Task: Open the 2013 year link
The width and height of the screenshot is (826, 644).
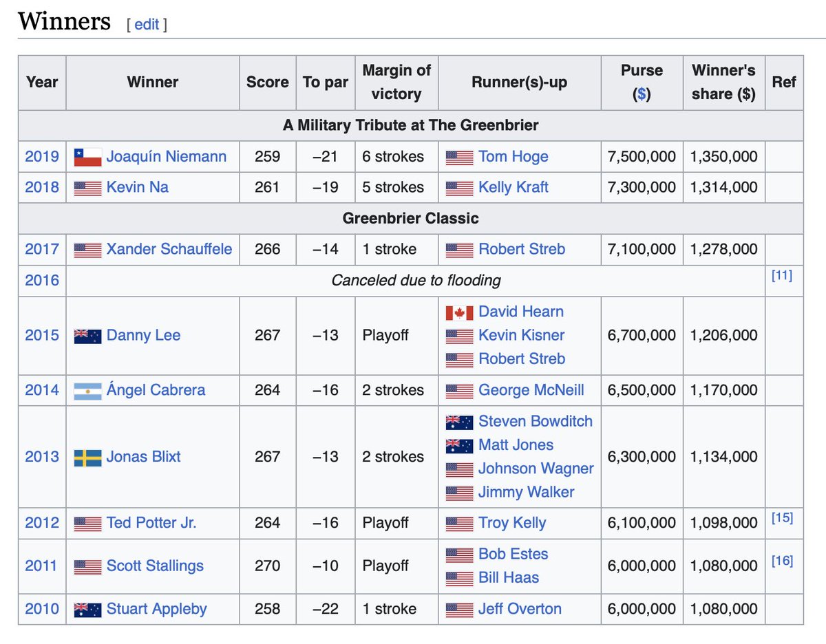Action: pyautogui.click(x=42, y=457)
